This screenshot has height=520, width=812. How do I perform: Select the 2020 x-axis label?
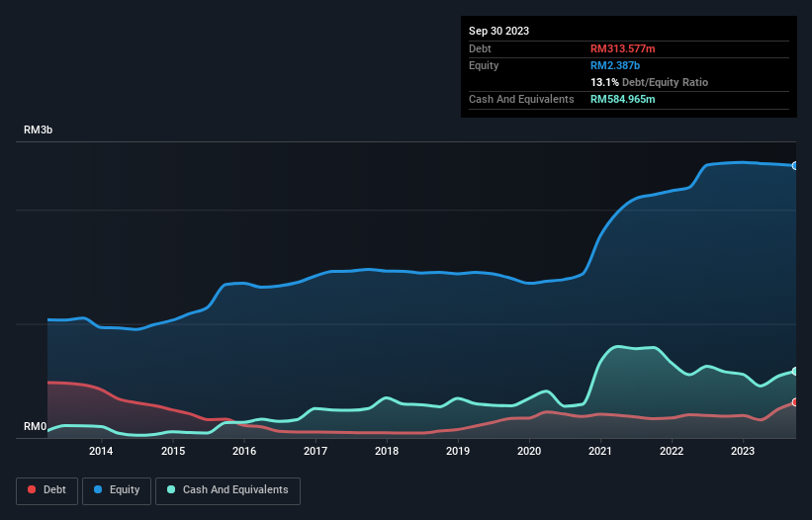tap(529, 451)
